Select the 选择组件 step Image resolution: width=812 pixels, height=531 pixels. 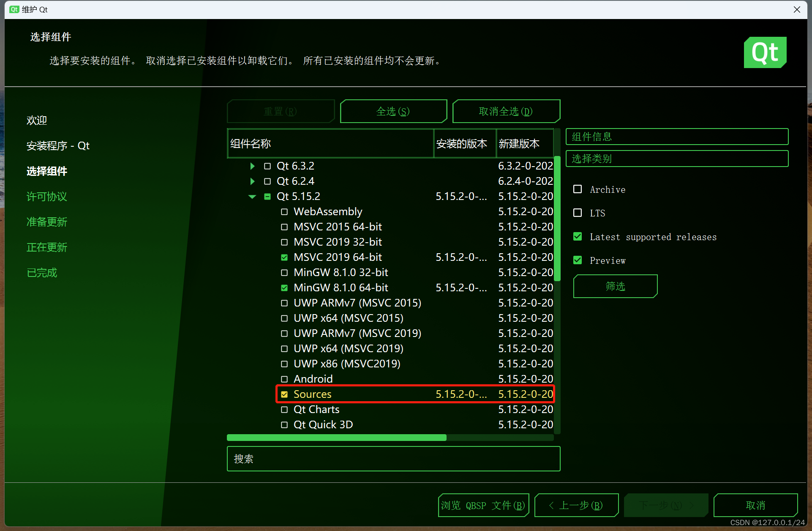click(47, 171)
